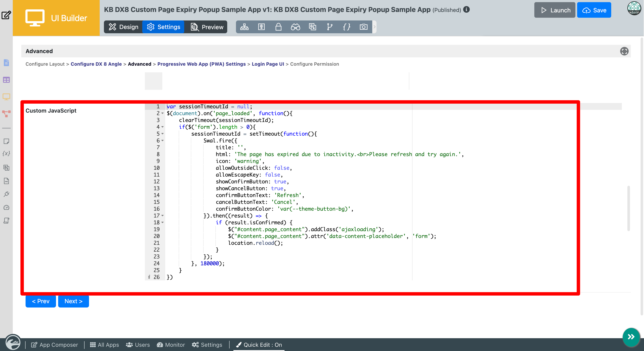This screenshot has width=644, height=351.
Task: Switch to the Design tab
Action: pos(123,27)
